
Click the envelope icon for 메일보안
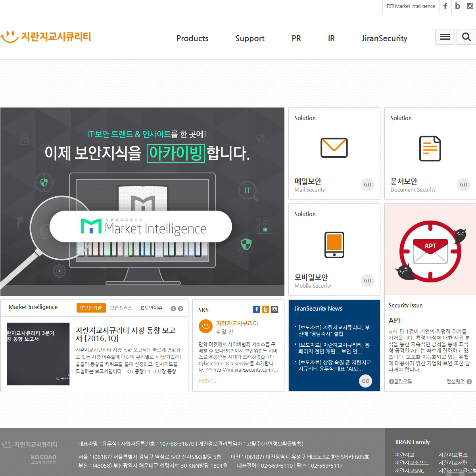click(x=334, y=148)
